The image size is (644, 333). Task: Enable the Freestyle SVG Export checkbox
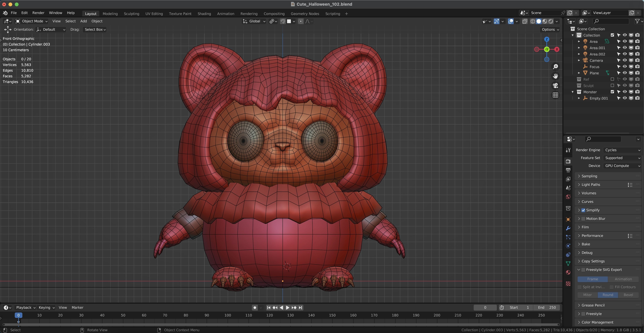point(583,270)
